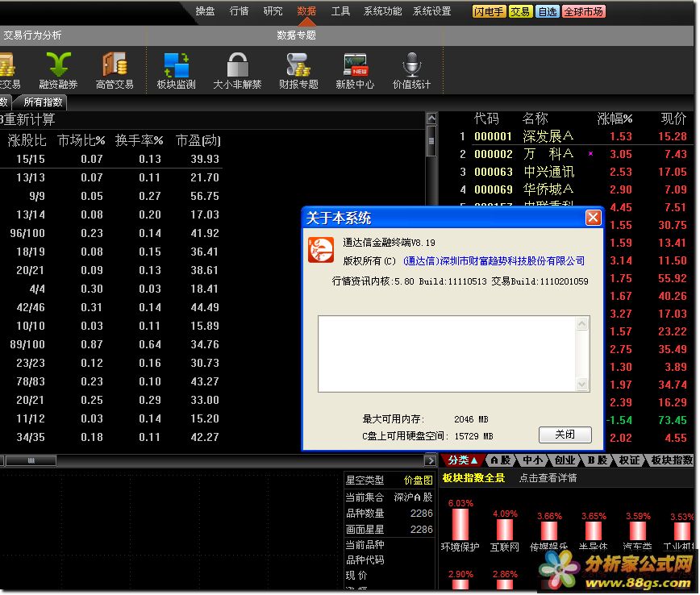
Task: Select the 板块指数 tab
Action: [672, 460]
